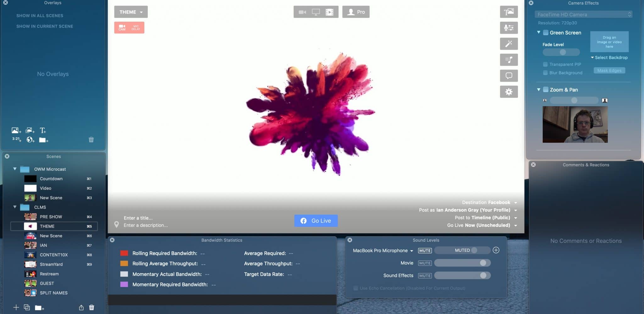Open the microphone audio settings icon
The height and width of the screenshot is (314, 644).
(508, 28)
